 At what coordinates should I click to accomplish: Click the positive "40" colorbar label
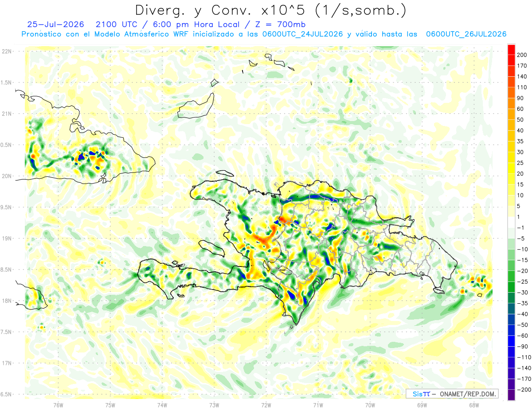[520, 130]
